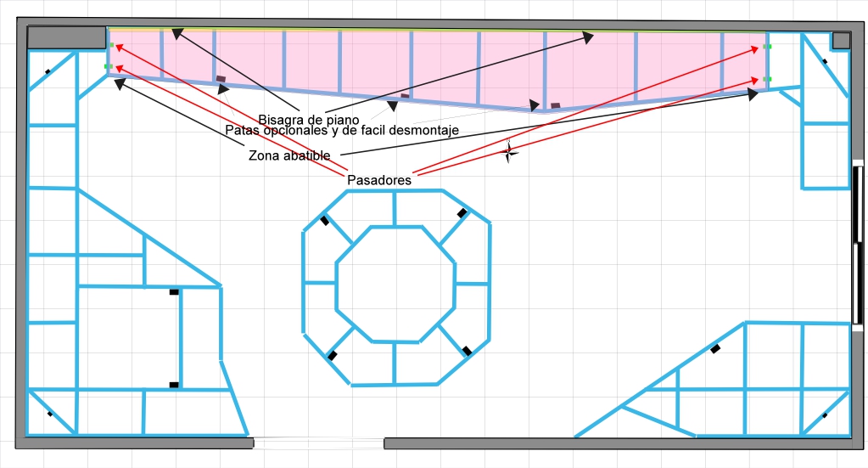Select the door opening in the bottom wall
The width and height of the screenshot is (868, 468).
click(319, 443)
